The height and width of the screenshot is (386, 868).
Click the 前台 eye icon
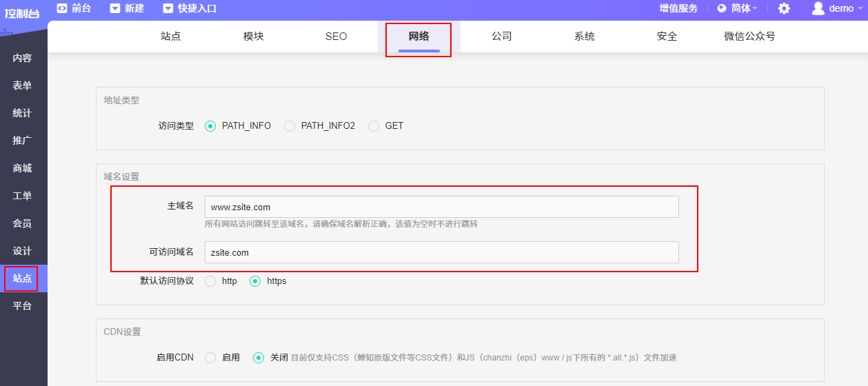pos(62,8)
